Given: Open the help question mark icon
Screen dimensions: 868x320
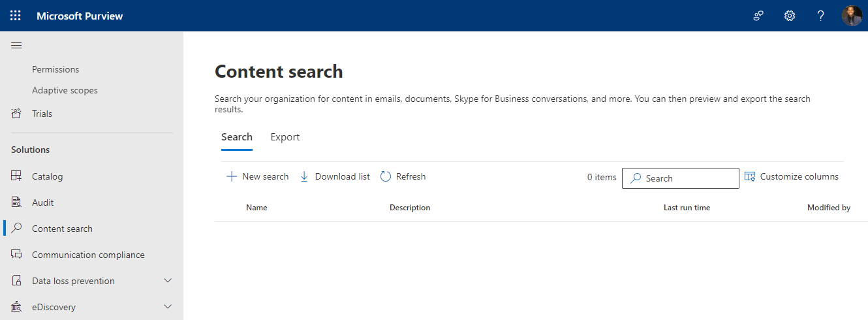Looking at the screenshot, I should pos(821,16).
